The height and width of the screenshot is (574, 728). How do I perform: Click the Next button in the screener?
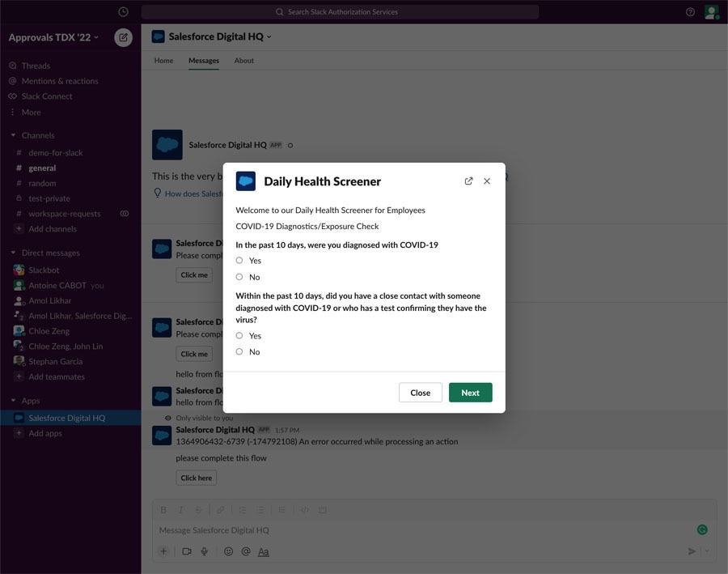pyautogui.click(x=470, y=393)
